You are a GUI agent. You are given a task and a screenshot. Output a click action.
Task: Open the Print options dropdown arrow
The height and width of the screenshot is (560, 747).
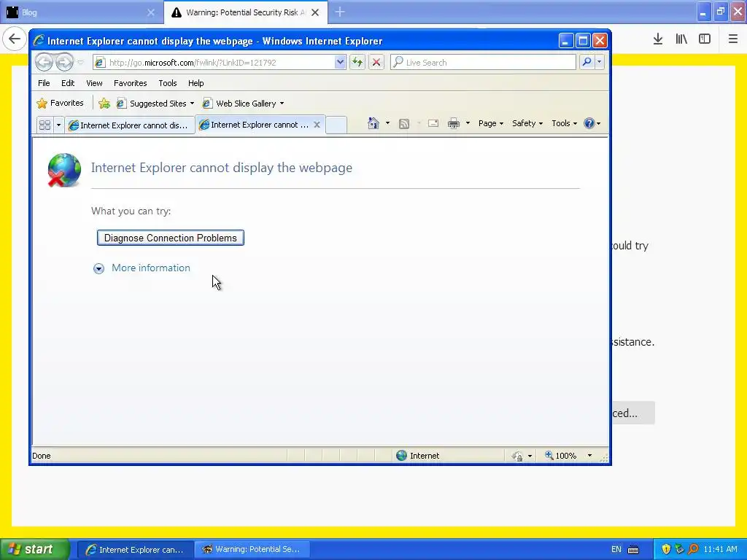click(x=468, y=123)
